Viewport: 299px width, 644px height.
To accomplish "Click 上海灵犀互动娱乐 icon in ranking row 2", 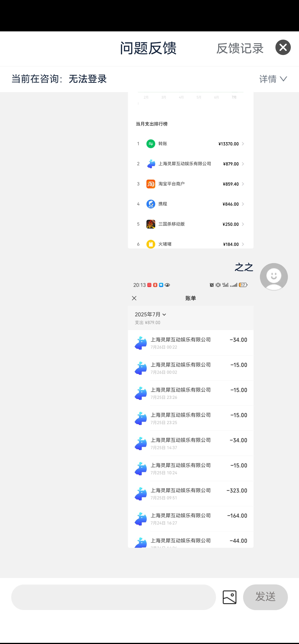I will click(151, 164).
